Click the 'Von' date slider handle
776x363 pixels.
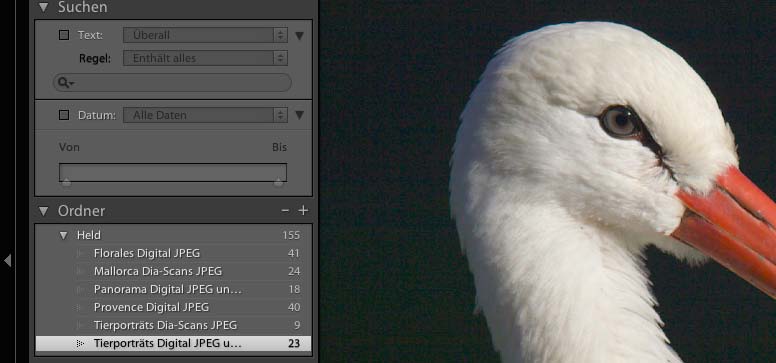(66, 183)
